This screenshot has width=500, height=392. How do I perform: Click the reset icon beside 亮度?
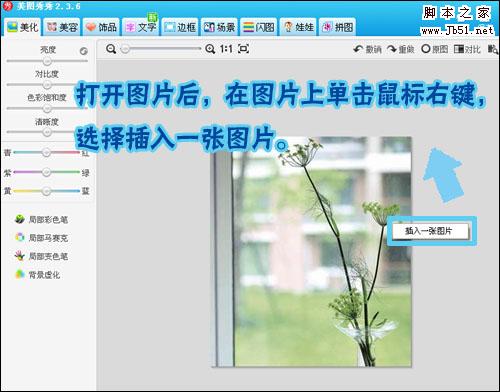(x=84, y=51)
